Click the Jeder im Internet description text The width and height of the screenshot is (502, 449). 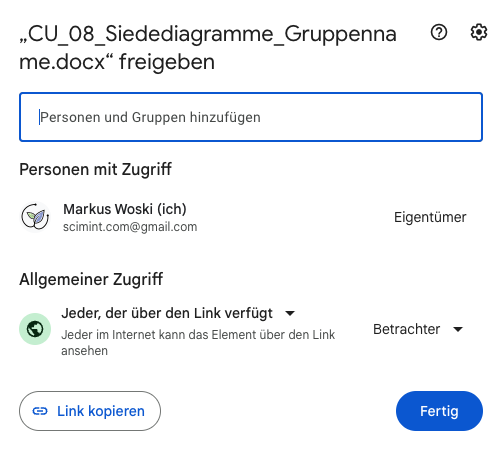198,343
